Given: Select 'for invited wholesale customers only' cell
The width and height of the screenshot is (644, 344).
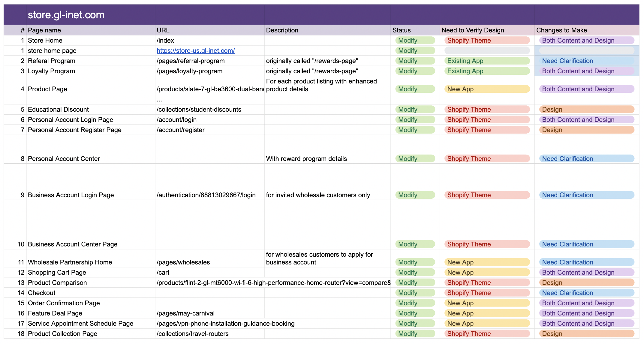Looking at the screenshot, I should coord(327,182).
